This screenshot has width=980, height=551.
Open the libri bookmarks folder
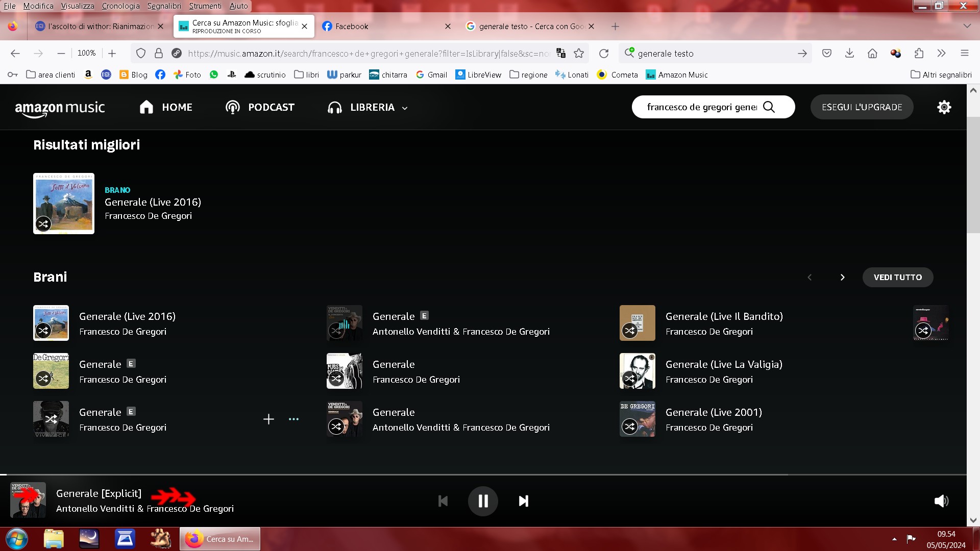coord(307,74)
